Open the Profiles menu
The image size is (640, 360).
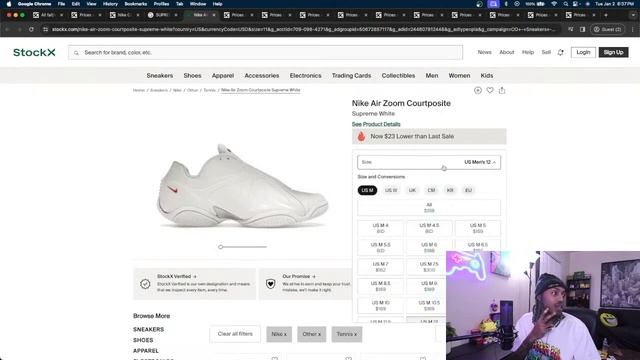(161, 4)
